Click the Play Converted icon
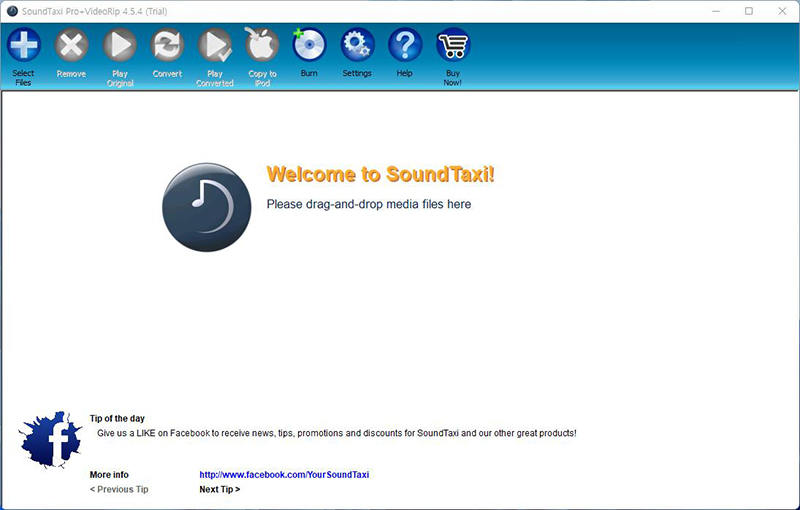The height and width of the screenshot is (510, 800). [215, 45]
